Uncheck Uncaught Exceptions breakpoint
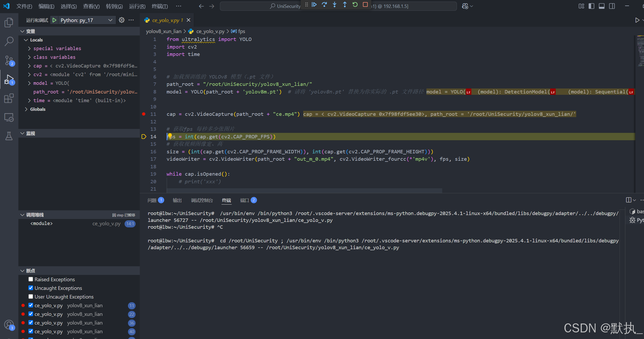This screenshot has width=644, height=339. (x=31, y=288)
